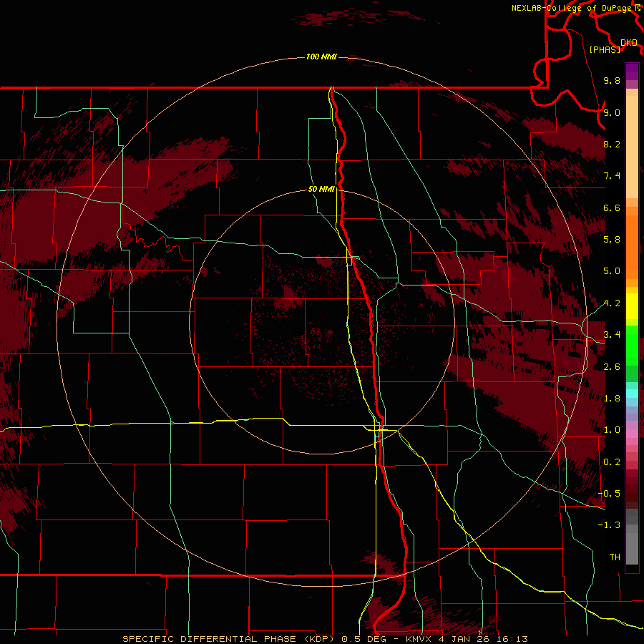
Task: Click the 2.6 scale value
Action: tap(612, 367)
